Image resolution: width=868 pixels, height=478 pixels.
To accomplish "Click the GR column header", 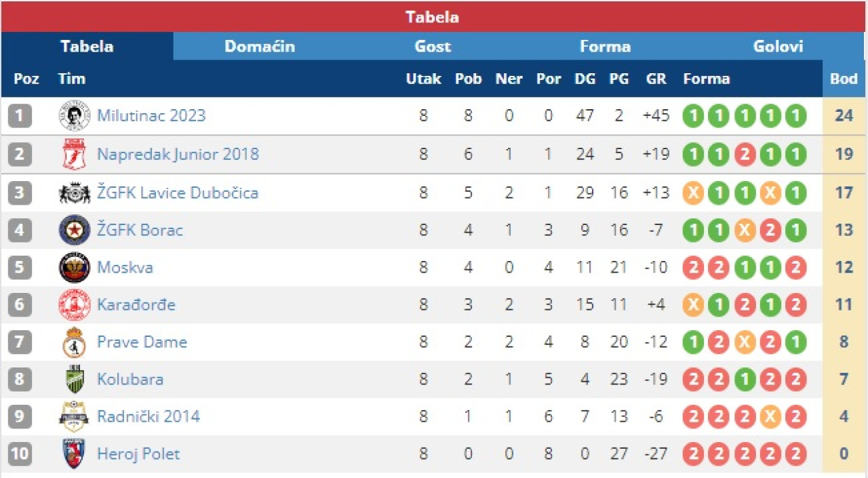I will click(x=656, y=79).
